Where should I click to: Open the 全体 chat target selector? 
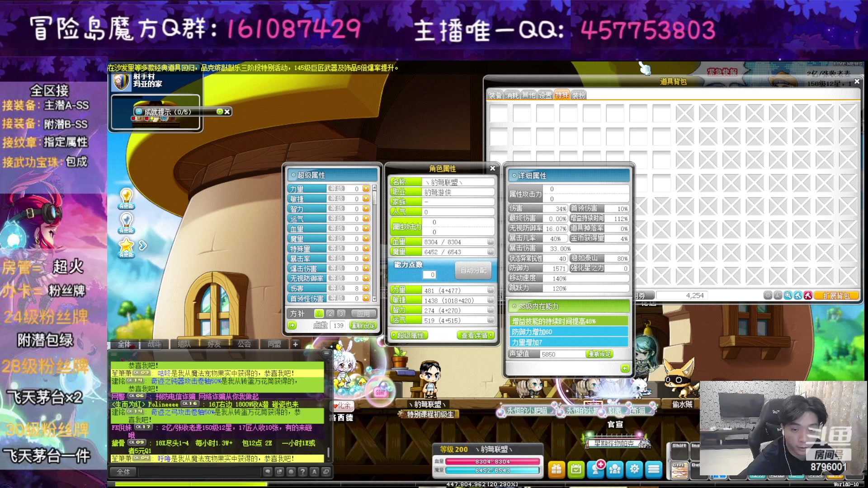click(x=123, y=472)
